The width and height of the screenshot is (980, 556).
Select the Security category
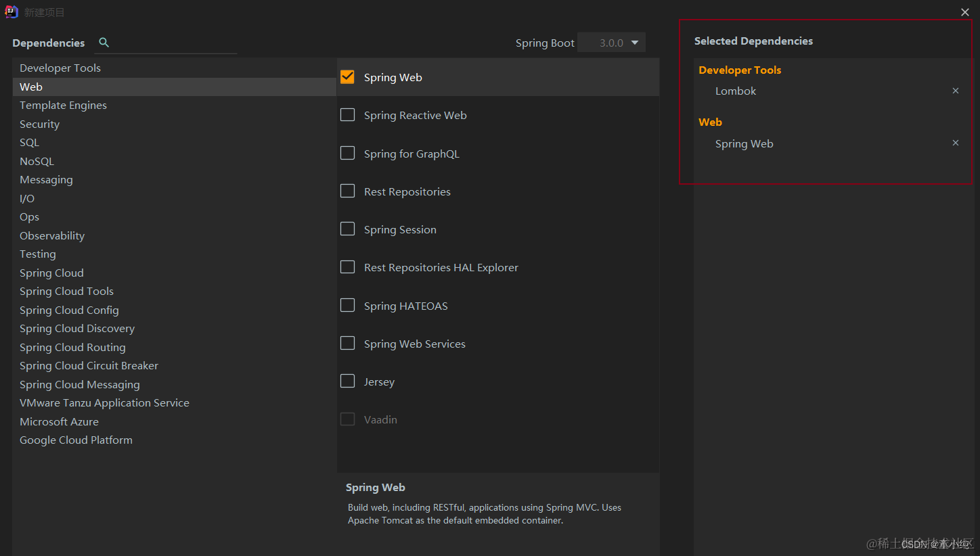tap(39, 124)
